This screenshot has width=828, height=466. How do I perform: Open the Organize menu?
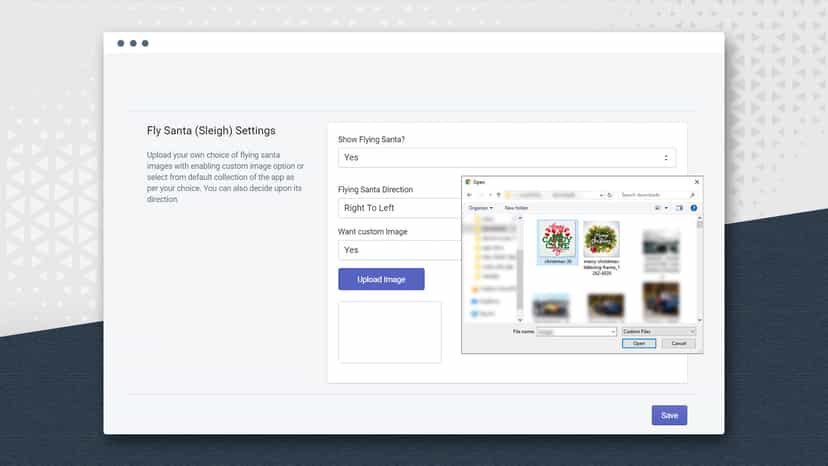pyautogui.click(x=480, y=208)
